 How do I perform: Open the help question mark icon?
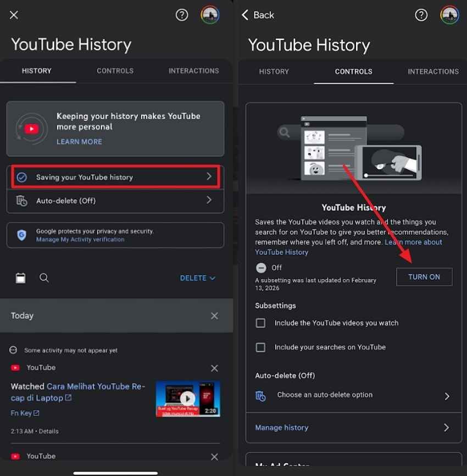coord(182,15)
